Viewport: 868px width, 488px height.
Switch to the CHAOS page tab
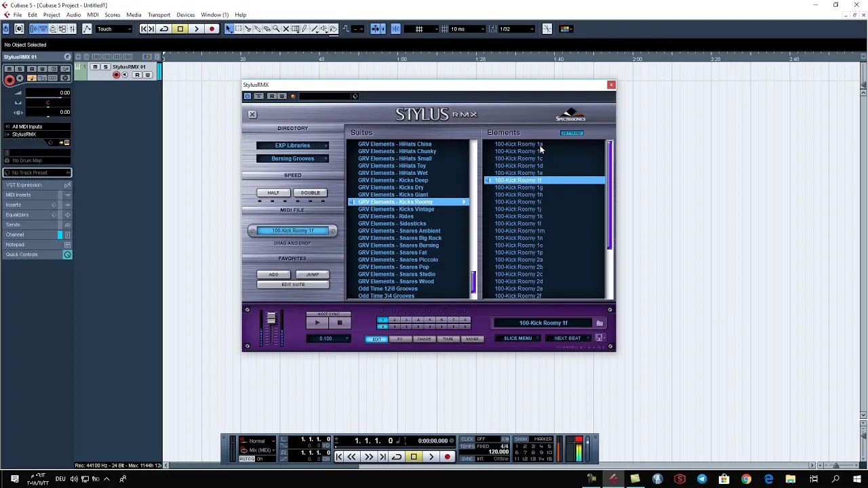[424, 340]
